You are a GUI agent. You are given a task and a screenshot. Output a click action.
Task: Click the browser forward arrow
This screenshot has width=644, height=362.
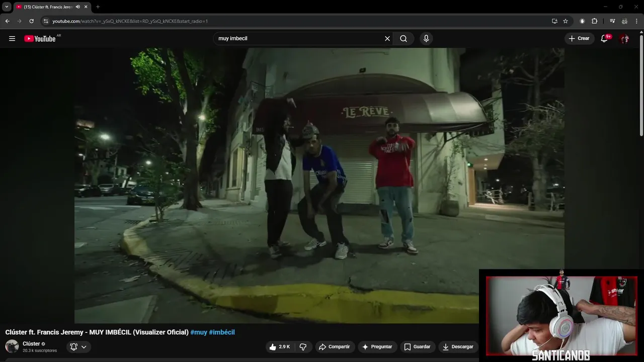(19, 21)
